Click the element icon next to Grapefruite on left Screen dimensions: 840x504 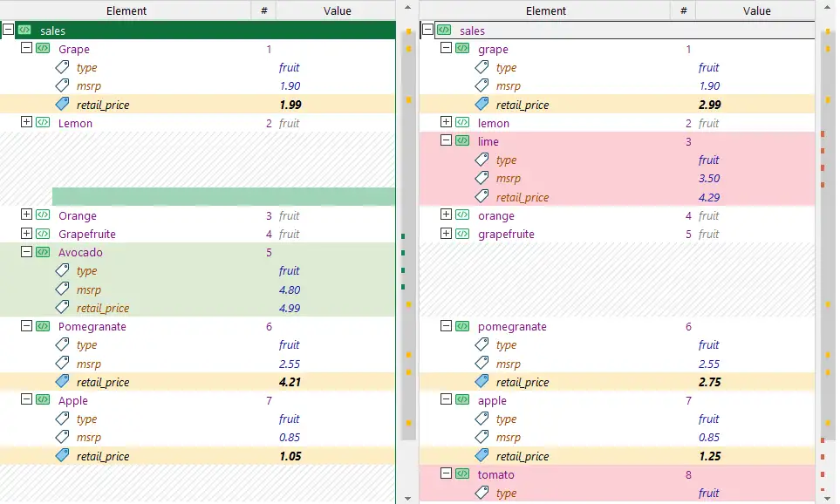click(x=43, y=234)
